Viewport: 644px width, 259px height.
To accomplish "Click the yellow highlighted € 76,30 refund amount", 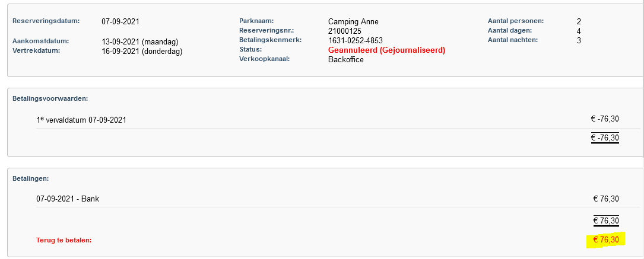I will (x=606, y=240).
